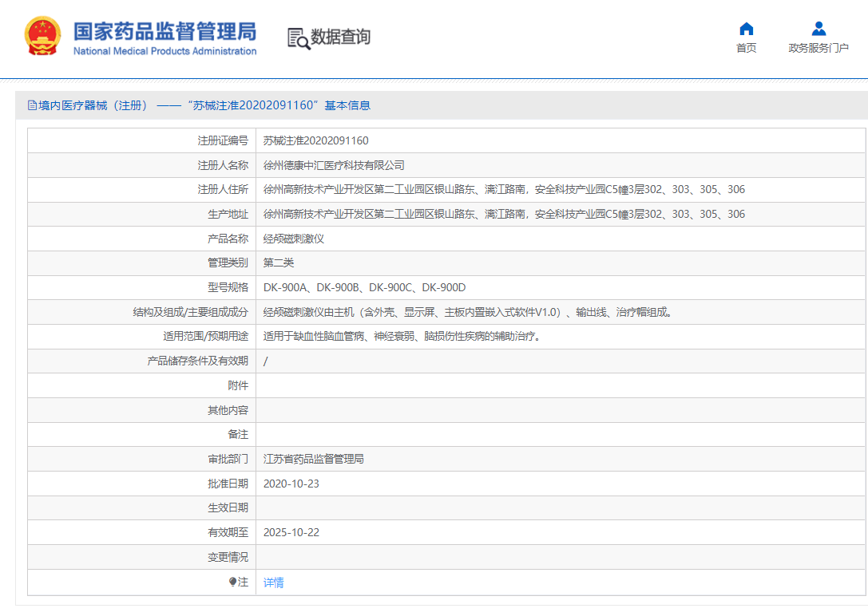Click the 第二类 management category value
Image resolution: width=868 pixels, height=612 pixels.
pos(279,263)
